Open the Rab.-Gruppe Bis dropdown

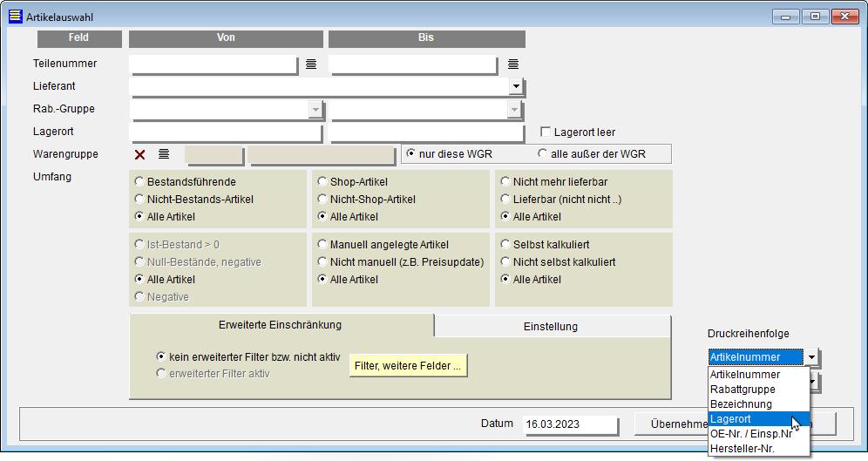coord(514,109)
